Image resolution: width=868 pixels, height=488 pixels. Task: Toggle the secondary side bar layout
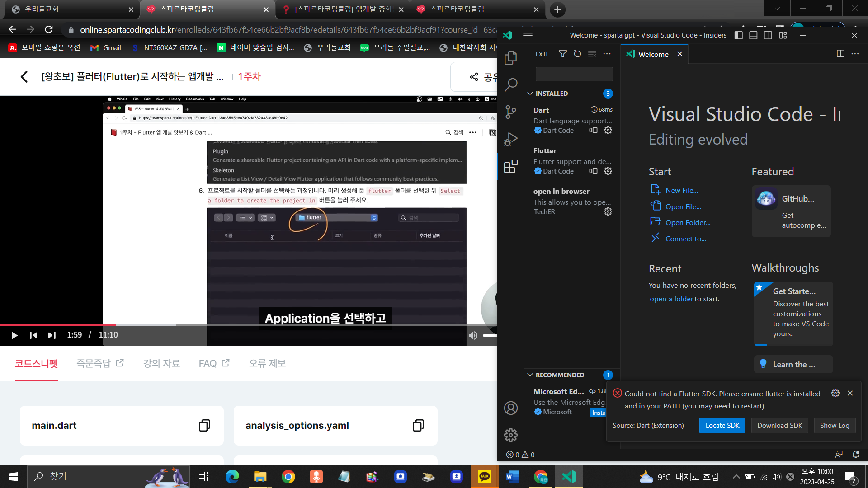[x=768, y=35]
